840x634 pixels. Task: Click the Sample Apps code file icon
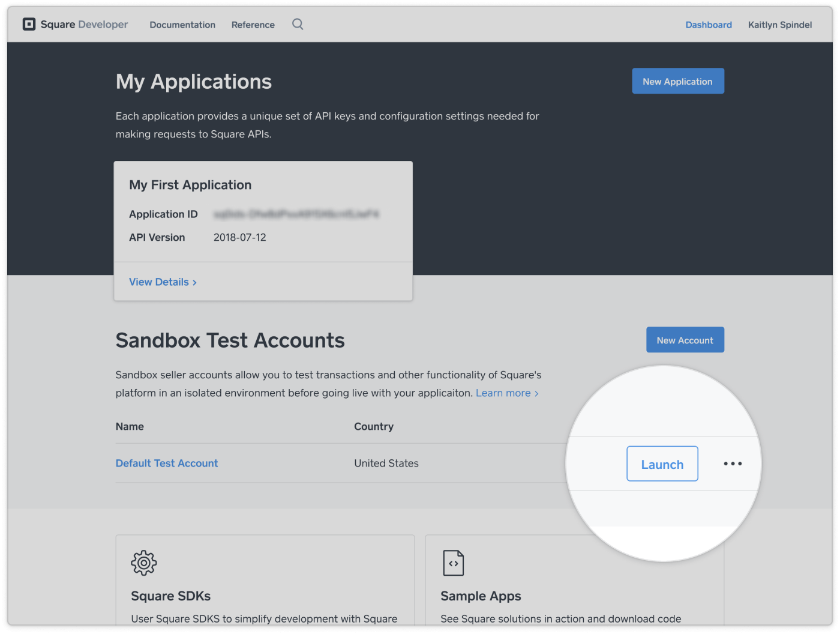click(x=454, y=563)
